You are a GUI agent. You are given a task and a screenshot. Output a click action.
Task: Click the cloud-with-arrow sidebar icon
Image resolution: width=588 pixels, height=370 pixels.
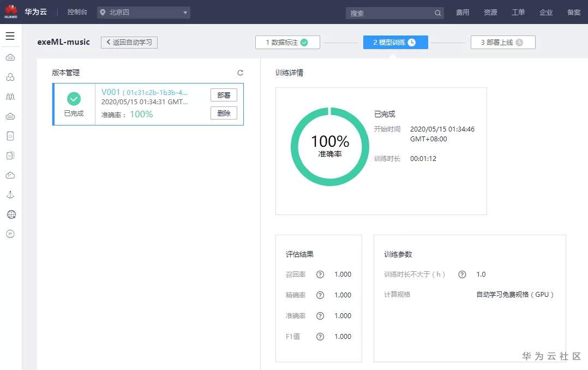pos(10,175)
